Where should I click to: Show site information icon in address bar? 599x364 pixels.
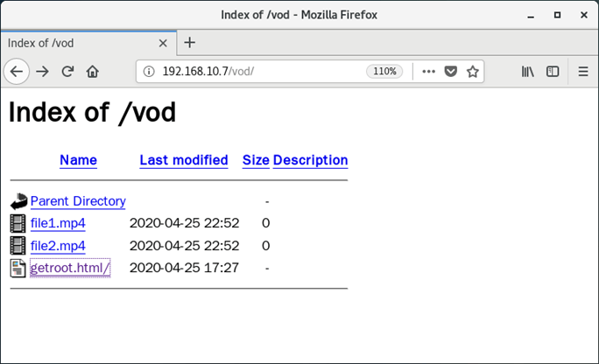tap(149, 72)
